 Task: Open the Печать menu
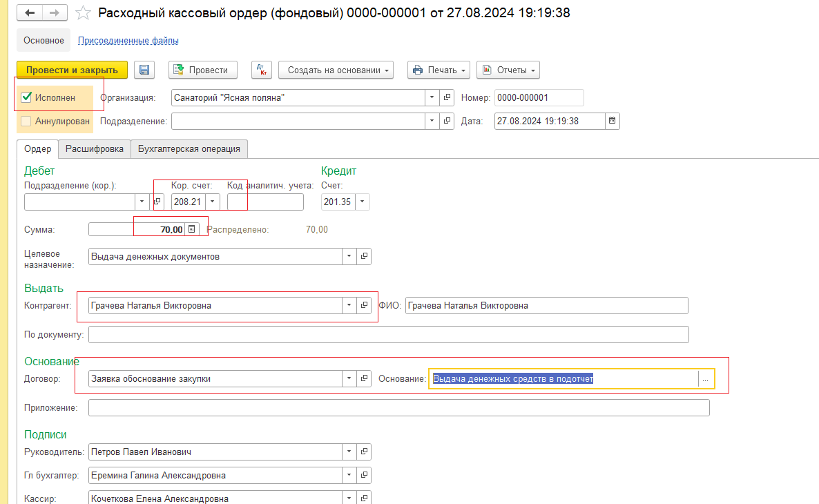439,70
